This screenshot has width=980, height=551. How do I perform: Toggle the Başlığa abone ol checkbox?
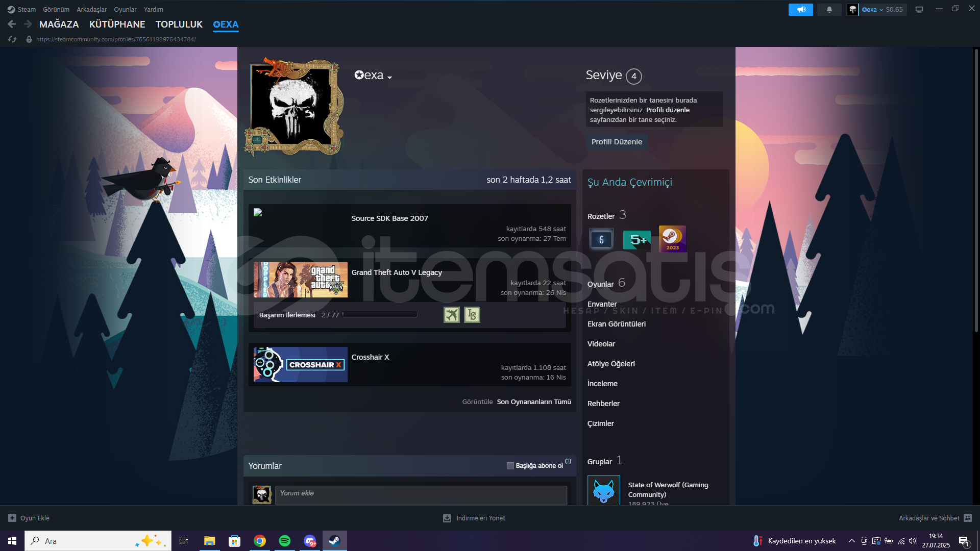pyautogui.click(x=510, y=466)
